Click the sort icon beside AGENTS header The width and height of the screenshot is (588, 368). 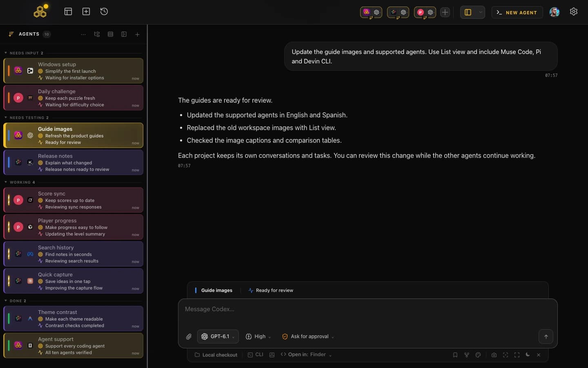point(11,34)
